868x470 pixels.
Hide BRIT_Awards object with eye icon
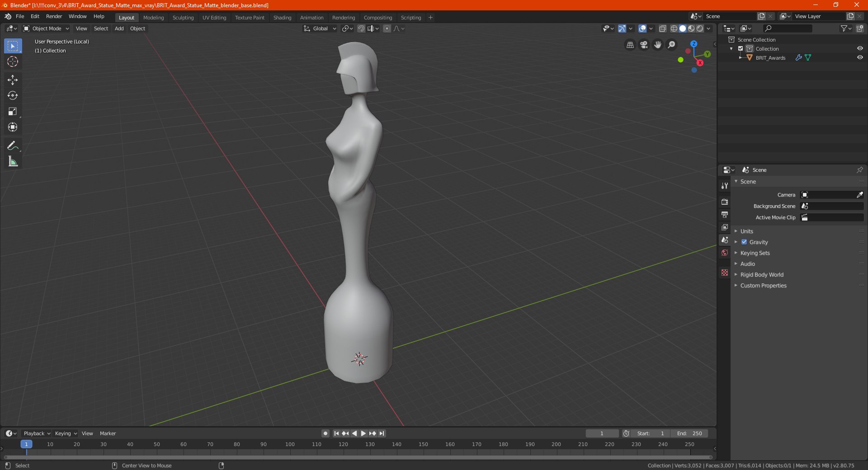click(x=860, y=57)
